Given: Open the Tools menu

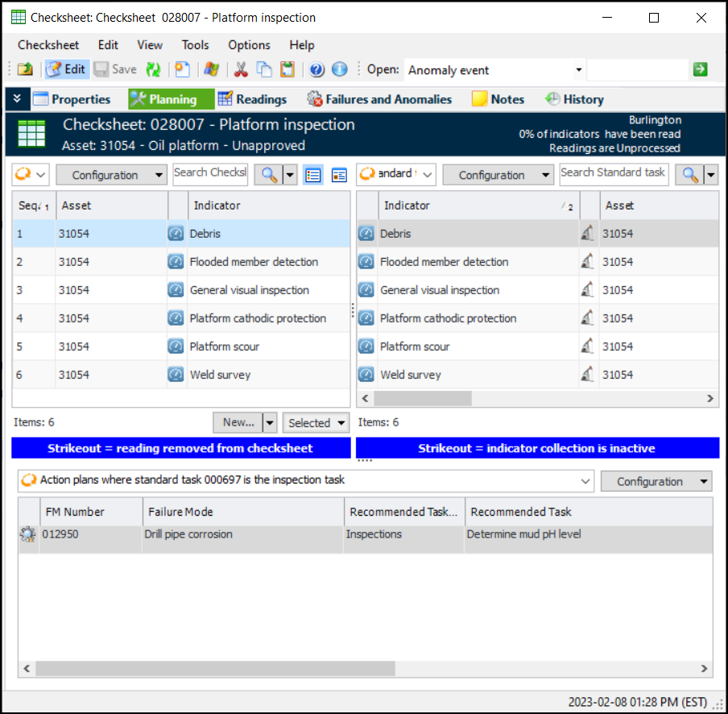Looking at the screenshot, I should (195, 45).
